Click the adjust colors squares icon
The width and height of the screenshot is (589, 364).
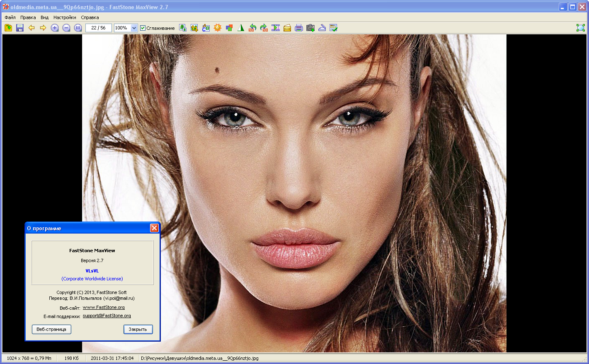pyautogui.click(x=229, y=28)
